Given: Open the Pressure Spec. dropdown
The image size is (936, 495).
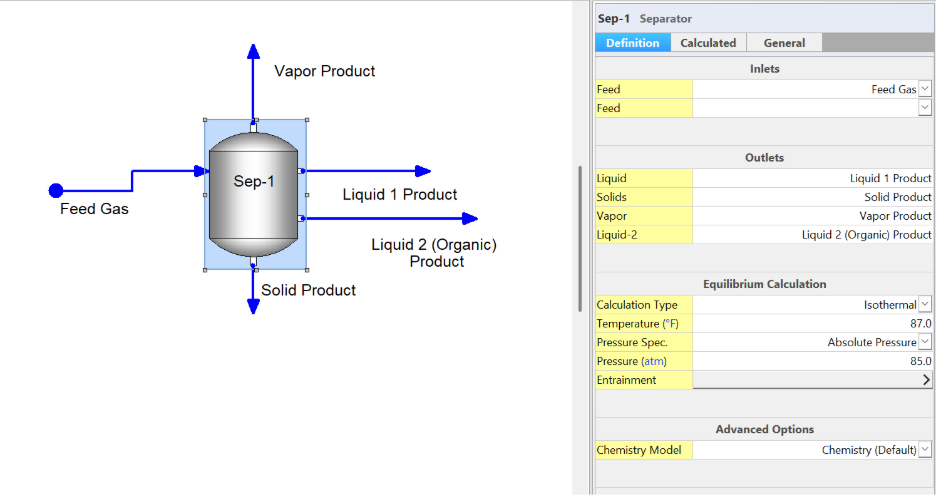Looking at the screenshot, I should coord(925,342).
